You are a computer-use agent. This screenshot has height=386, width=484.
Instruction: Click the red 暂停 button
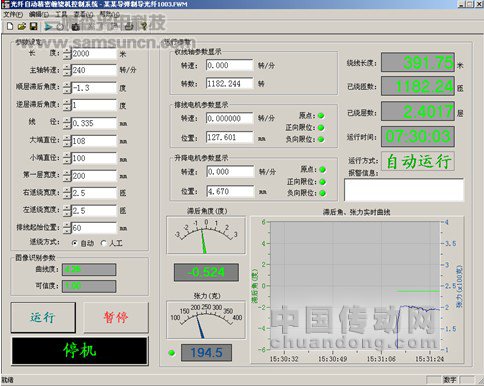click(116, 317)
